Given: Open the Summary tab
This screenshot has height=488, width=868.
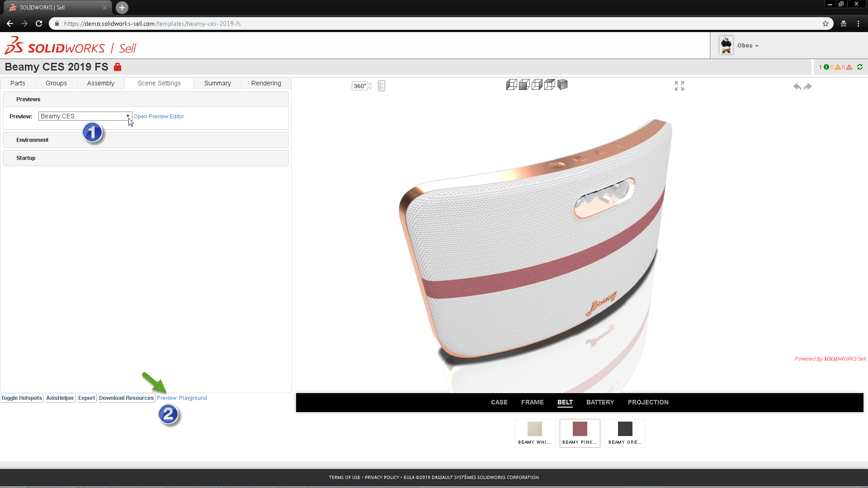Looking at the screenshot, I should click(217, 83).
